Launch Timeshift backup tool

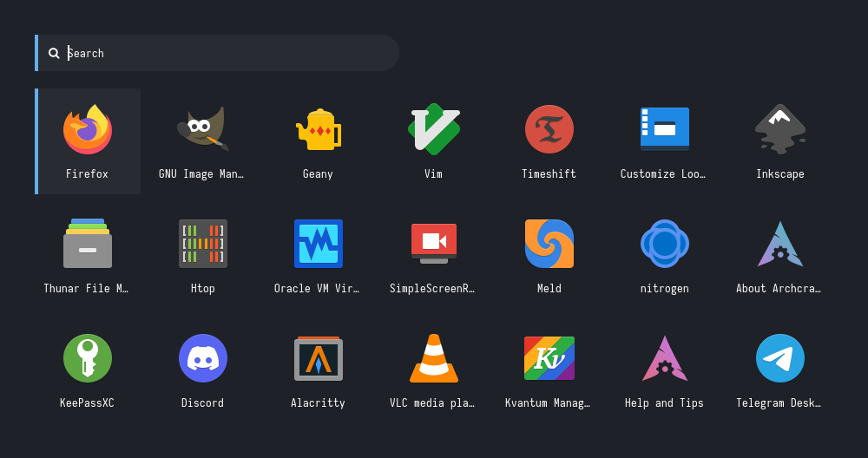(549, 130)
